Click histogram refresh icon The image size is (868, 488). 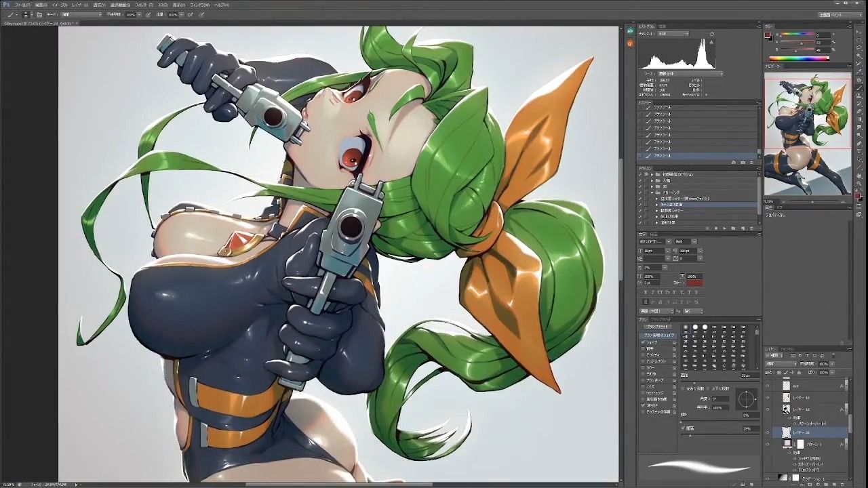tap(712, 34)
